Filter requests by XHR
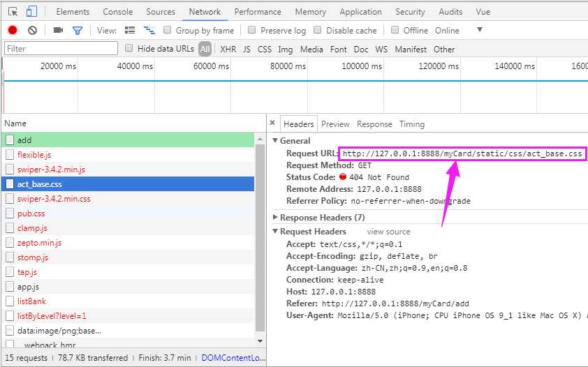This screenshot has height=367, width=588. tap(228, 49)
